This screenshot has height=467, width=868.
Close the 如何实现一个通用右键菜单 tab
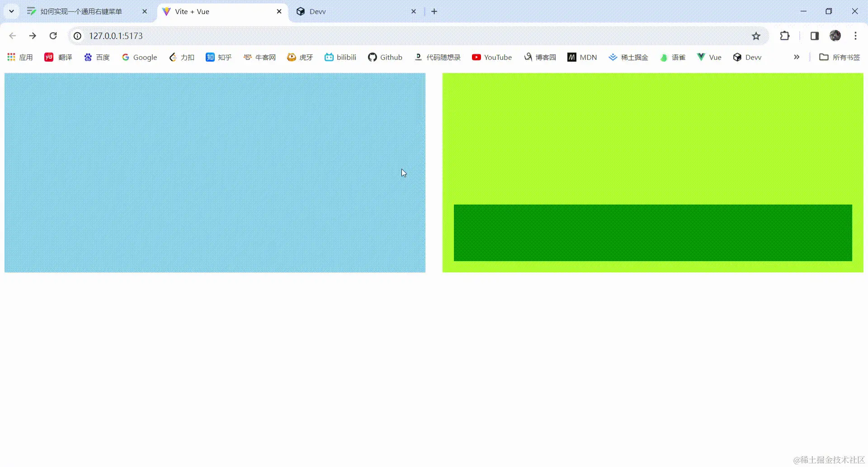[145, 11]
